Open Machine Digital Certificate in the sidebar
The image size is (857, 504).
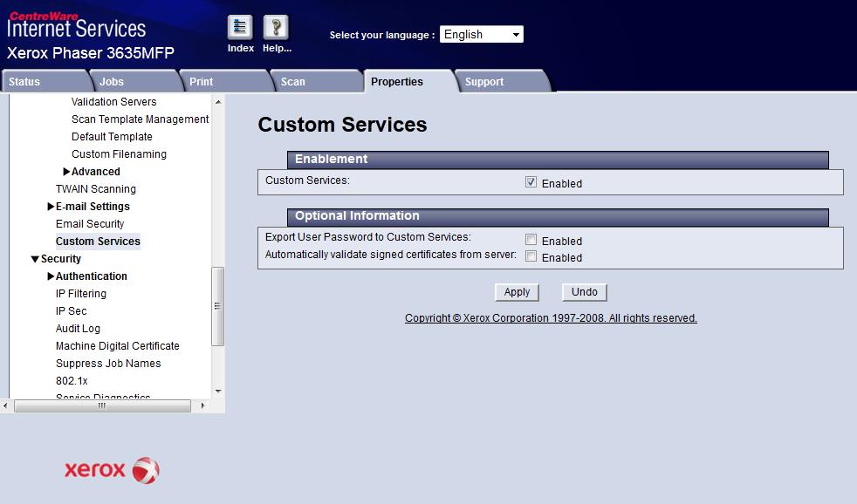pos(118,346)
